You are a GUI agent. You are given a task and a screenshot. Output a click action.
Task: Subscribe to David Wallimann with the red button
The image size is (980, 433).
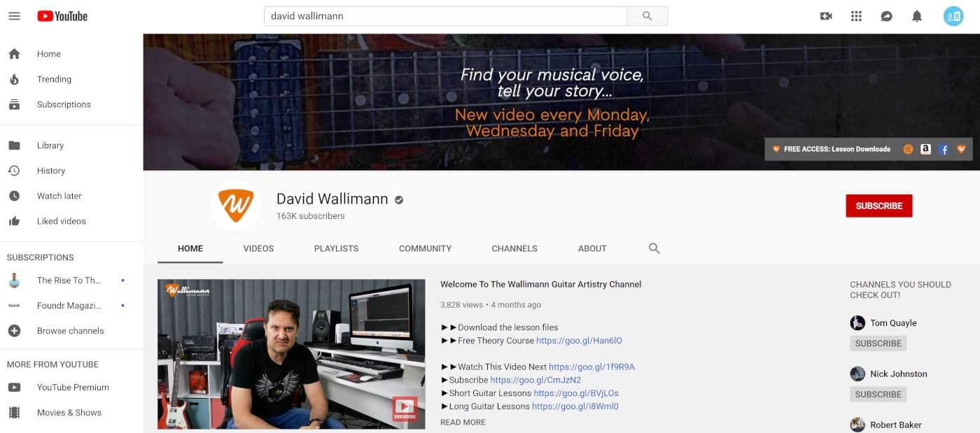click(x=879, y=206)
